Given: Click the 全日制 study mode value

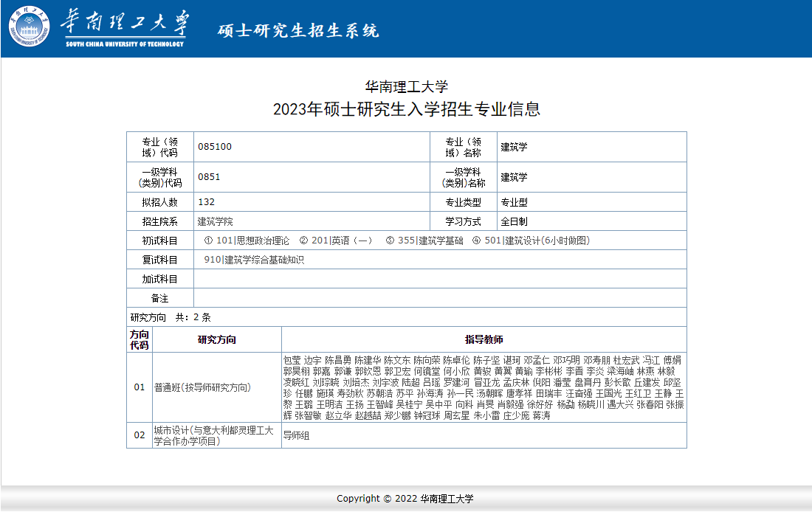Looking at the screenshot, I should [514, 221].
